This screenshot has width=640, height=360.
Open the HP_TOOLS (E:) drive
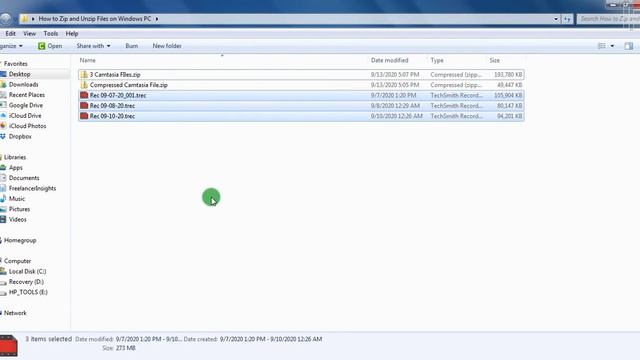28,292
